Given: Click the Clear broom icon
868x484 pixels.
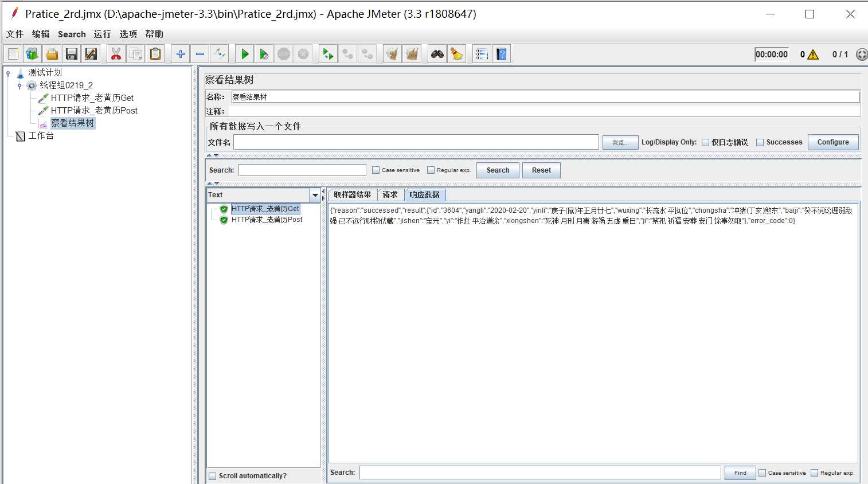Looking at the screenshot, I should coord(392,54).
